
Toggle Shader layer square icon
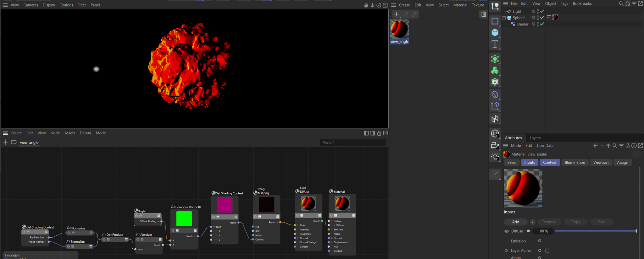[x=533, y=24]
